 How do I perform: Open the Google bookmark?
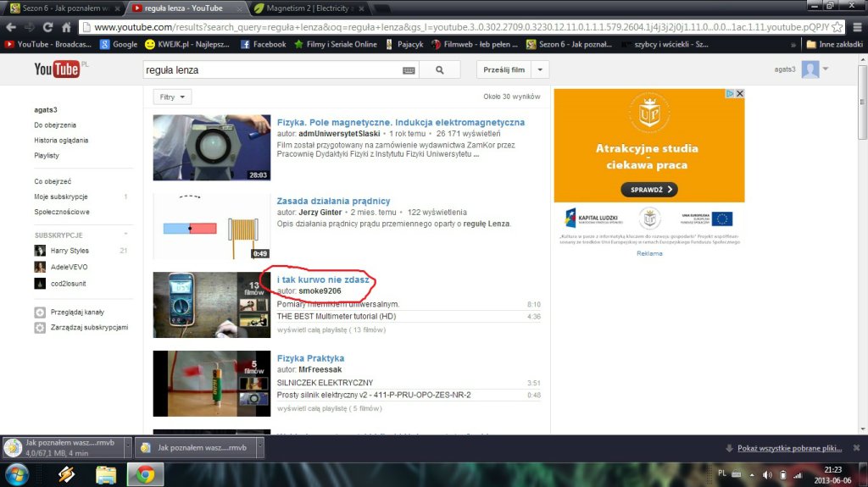click(x=119, y=44)
